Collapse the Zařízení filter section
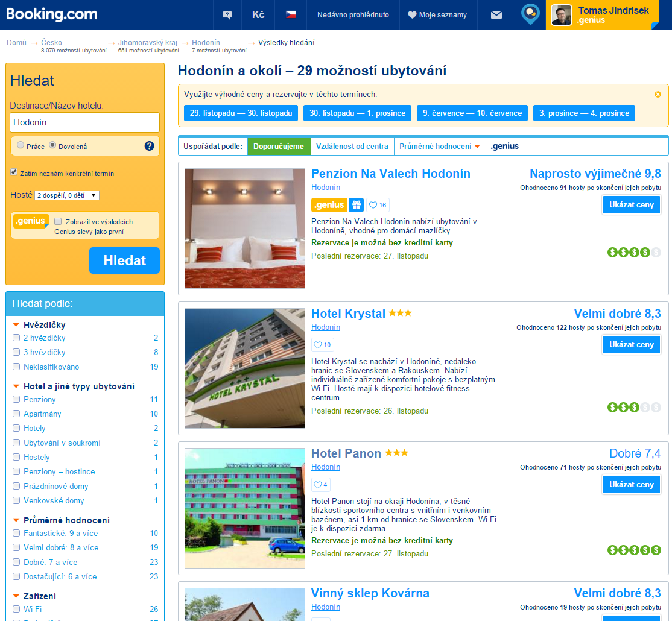 [16, 596]
